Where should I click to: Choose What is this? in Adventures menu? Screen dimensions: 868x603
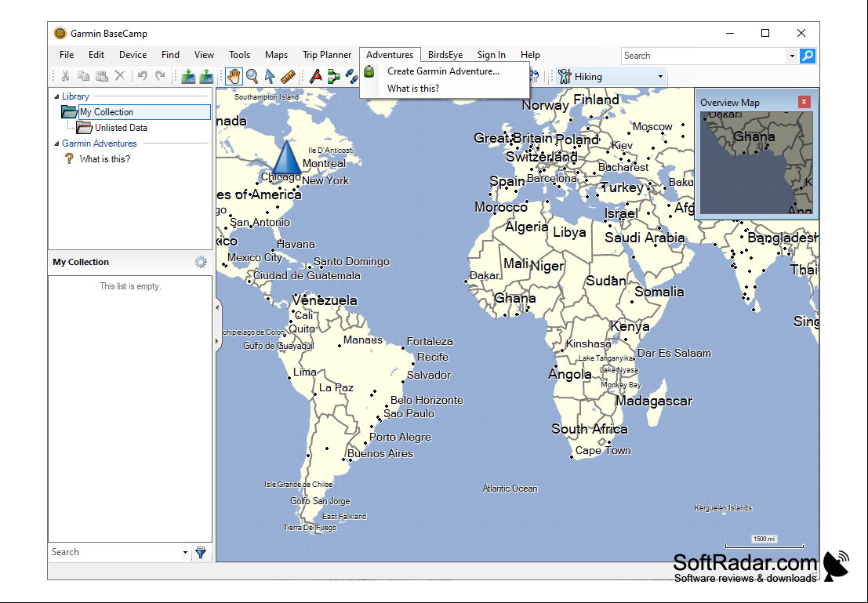[x=413, y=89]
